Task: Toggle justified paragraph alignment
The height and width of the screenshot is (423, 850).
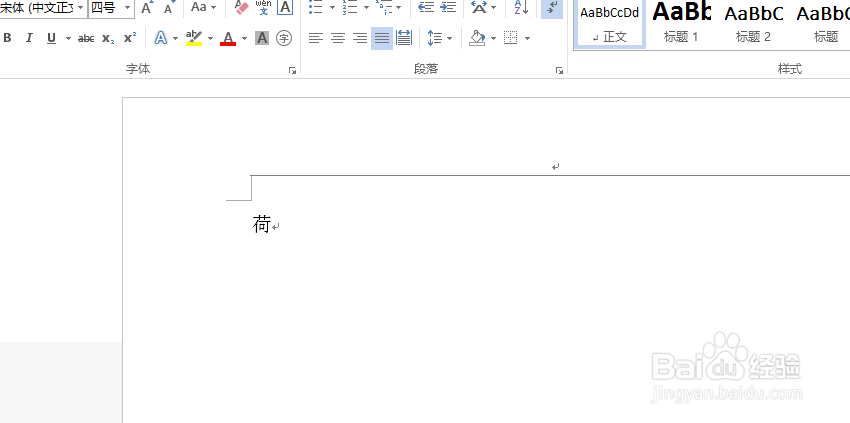Action: 382,38
